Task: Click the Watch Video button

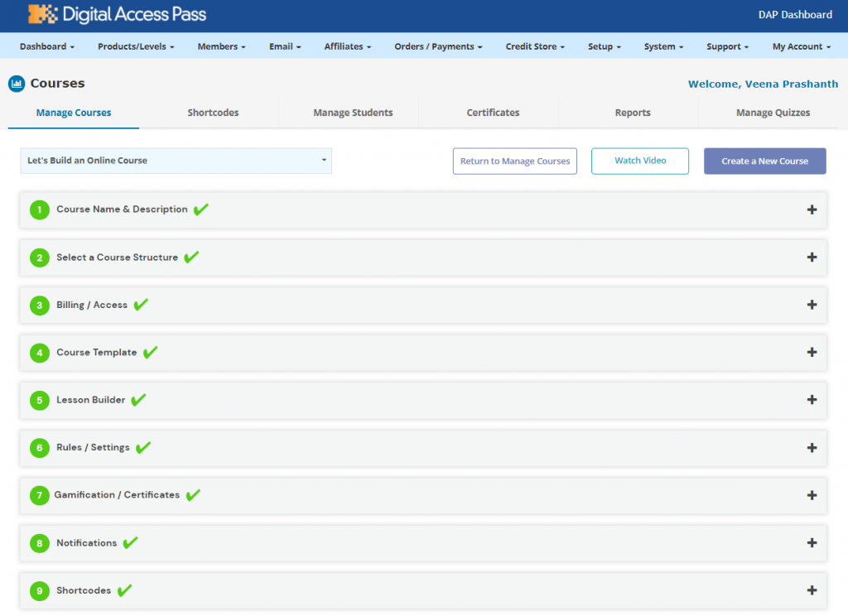Action: pos(639,161)
